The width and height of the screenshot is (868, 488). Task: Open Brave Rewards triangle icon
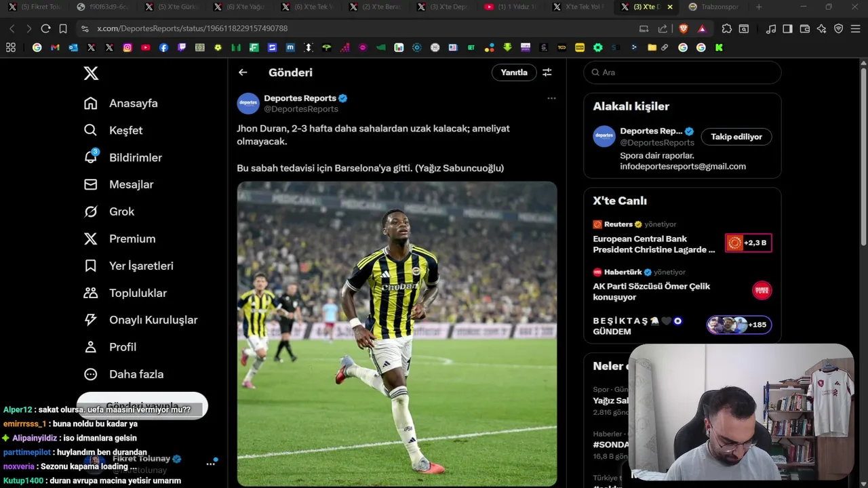[702, 28]
